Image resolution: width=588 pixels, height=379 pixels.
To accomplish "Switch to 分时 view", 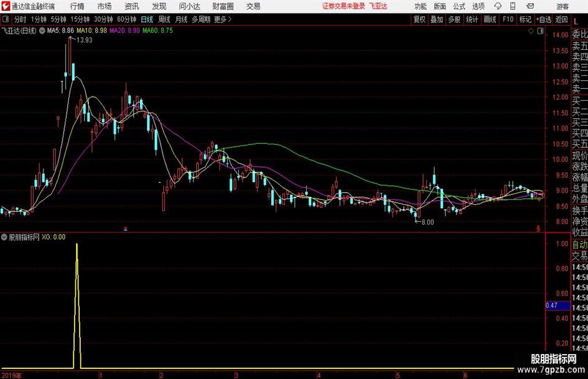I will tap(21, 19).
